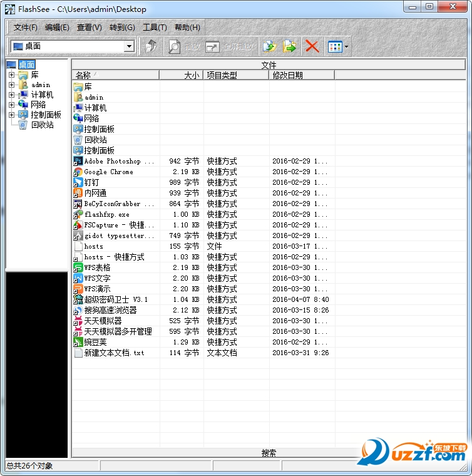Click the move-to folder toolbar icon
The height and width of the screenshot is (476, 472).
(x=289, y=46)
